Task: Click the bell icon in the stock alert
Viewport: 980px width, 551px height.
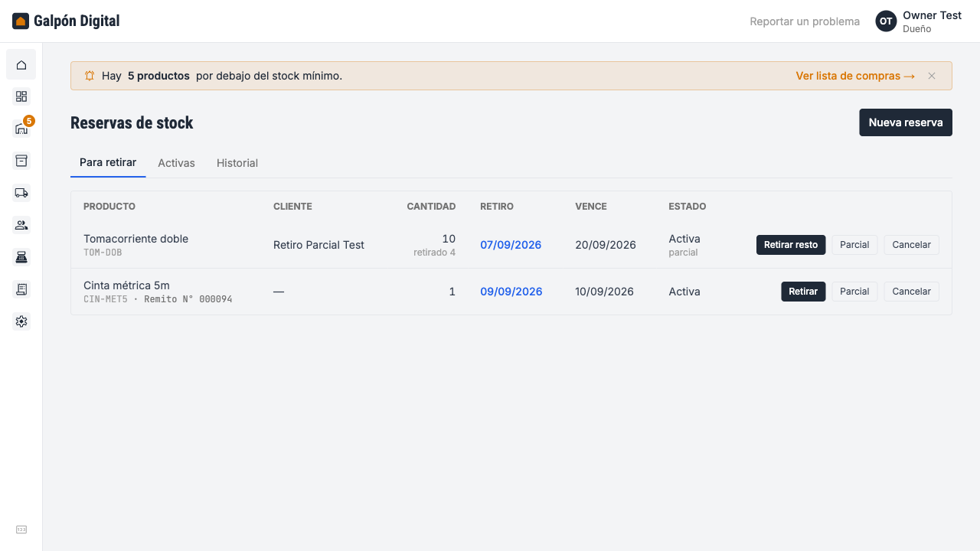Action: [x=90, y=76]
